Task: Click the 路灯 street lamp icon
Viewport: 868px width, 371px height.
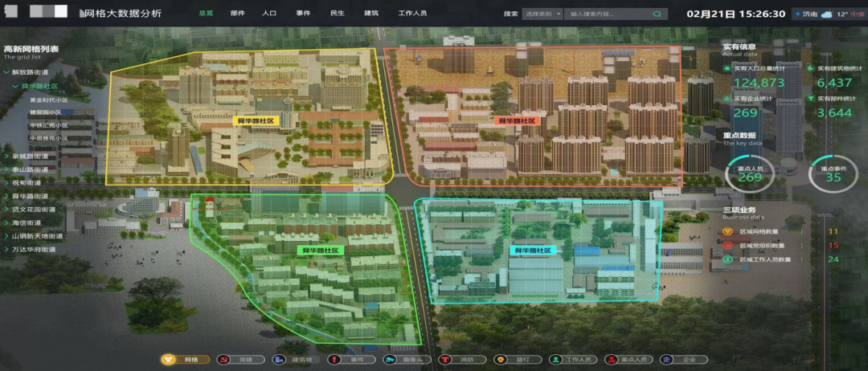Action: point(501,360)
